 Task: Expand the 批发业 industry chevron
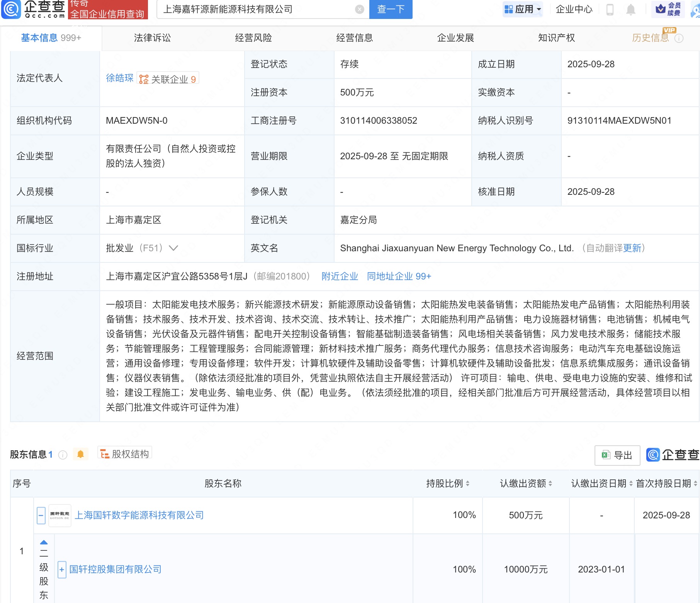(x=173, y=248)
